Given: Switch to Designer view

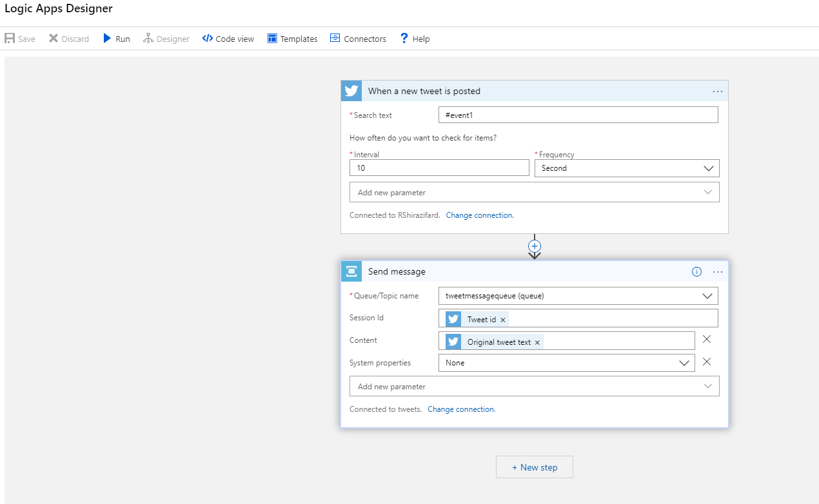Looking at the screenshot, I should coord(166,39).
